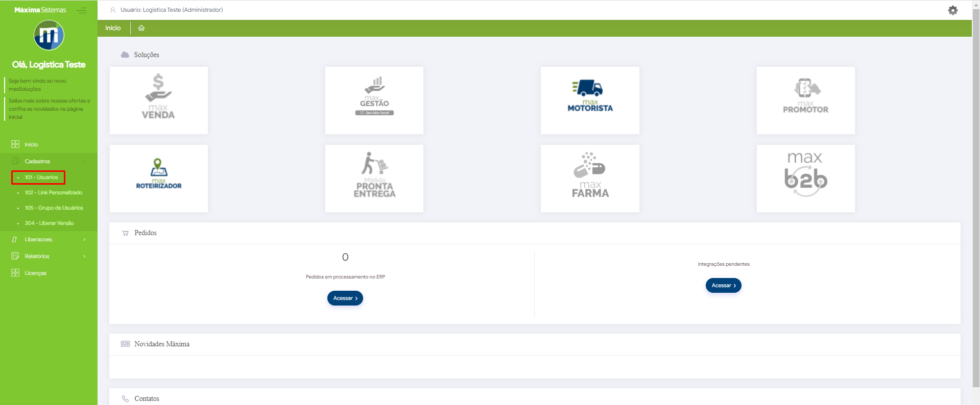Select 101 - Usuarios in the sidebar
Image resolution: width=980 pixels, height=405 pixels.
click(x=41, y=177)
